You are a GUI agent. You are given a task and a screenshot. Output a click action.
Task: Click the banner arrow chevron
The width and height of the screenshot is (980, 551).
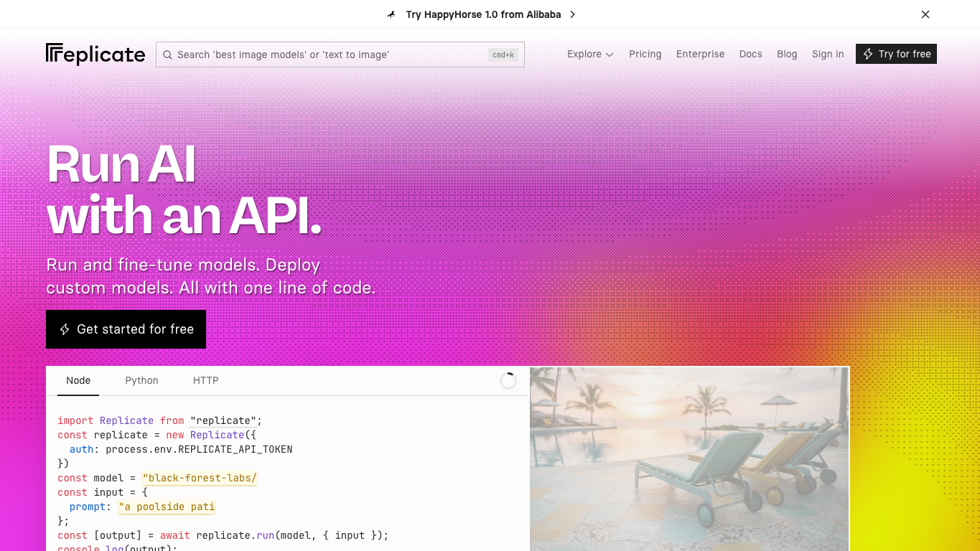(x=572, y=14)
